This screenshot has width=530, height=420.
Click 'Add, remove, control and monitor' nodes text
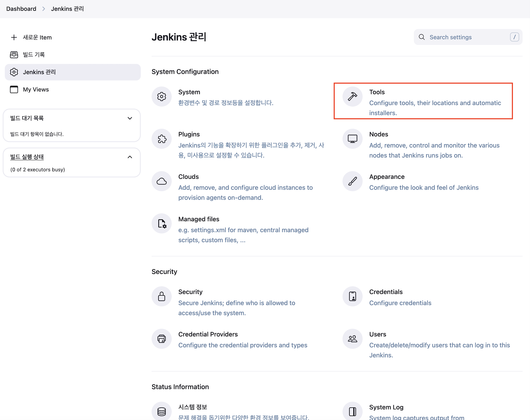(434, 150)
